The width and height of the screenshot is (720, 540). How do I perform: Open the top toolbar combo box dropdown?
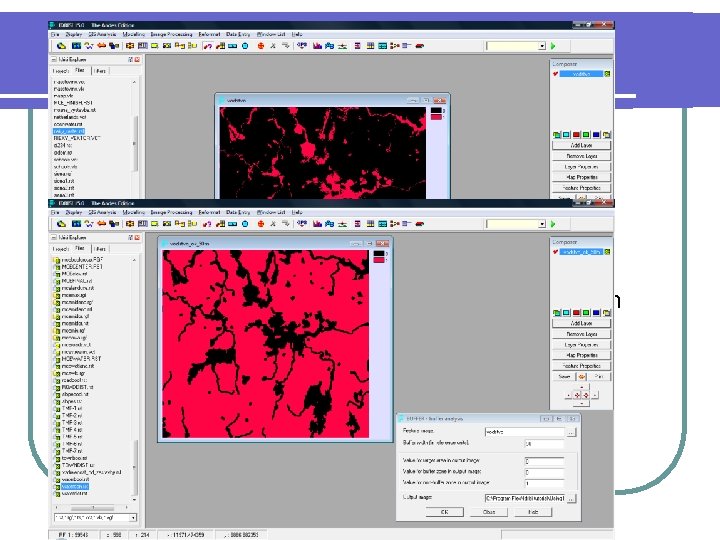click(x=543, y=45)
